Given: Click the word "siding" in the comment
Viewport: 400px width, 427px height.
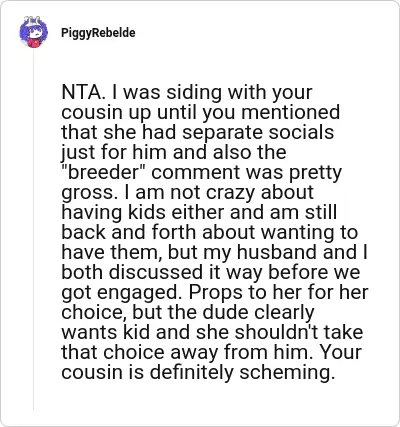Looking at the screenshot, I should click(194, 93).
